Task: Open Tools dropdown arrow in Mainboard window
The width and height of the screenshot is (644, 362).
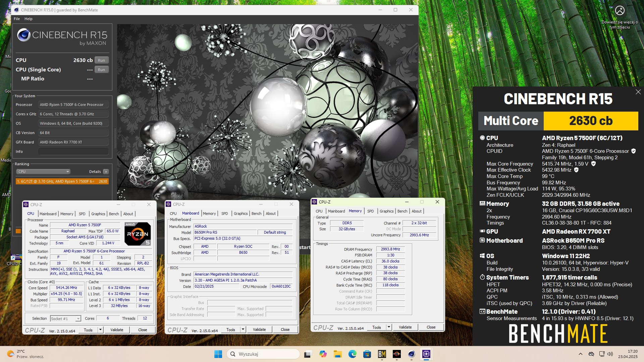Action: click(243, 330)
